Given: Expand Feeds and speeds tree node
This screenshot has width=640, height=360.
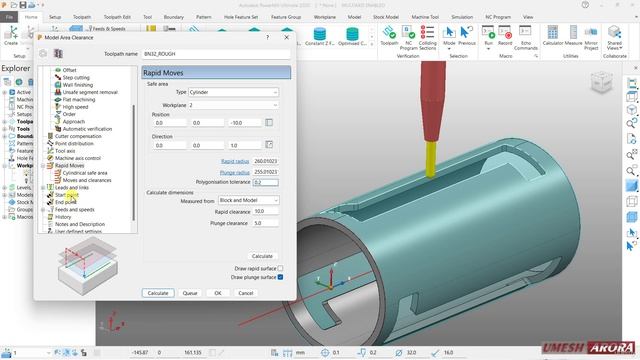Looking at the screenshot, I should (x=43, y=210).
